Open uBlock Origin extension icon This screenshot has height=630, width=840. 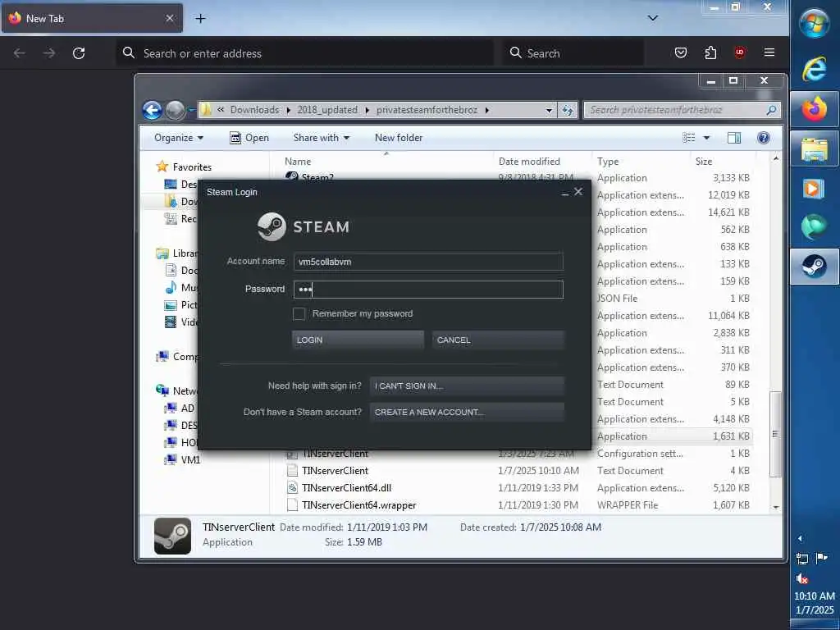pos(740,52)
